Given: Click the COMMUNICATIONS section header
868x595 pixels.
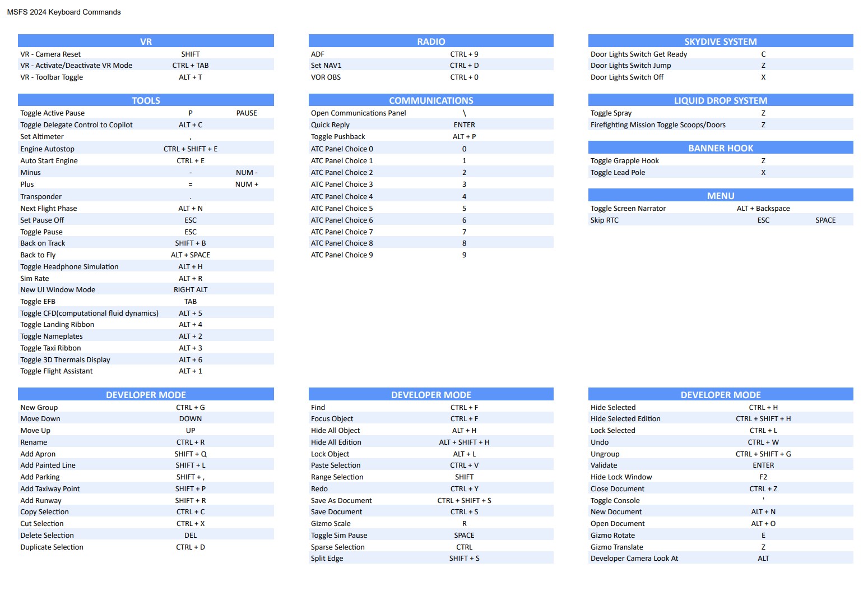Looking at the screenshot, I should [431, 100].
